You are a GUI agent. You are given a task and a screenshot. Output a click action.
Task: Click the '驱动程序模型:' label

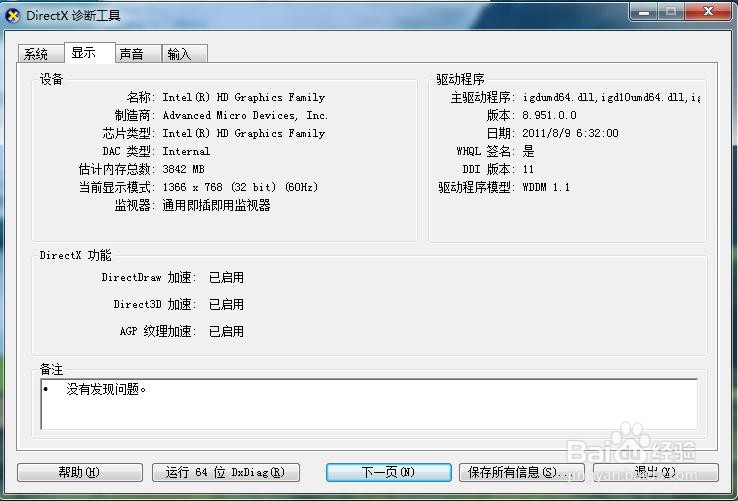[477, 187]
